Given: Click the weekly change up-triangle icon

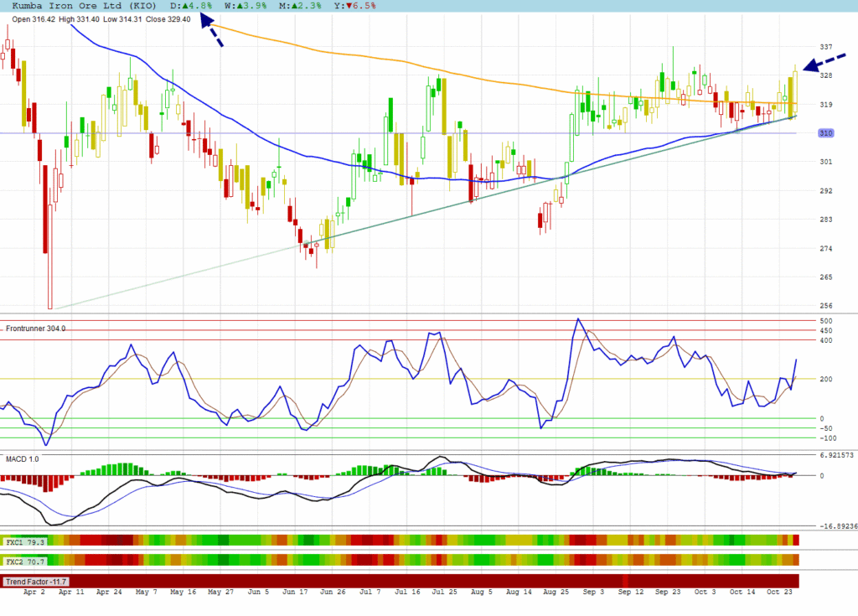Looking at the screenshot, I should tap(240, 6).
